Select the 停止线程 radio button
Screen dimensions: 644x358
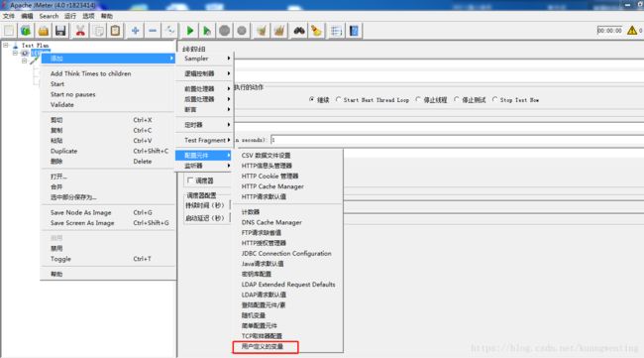coord(418,99)
